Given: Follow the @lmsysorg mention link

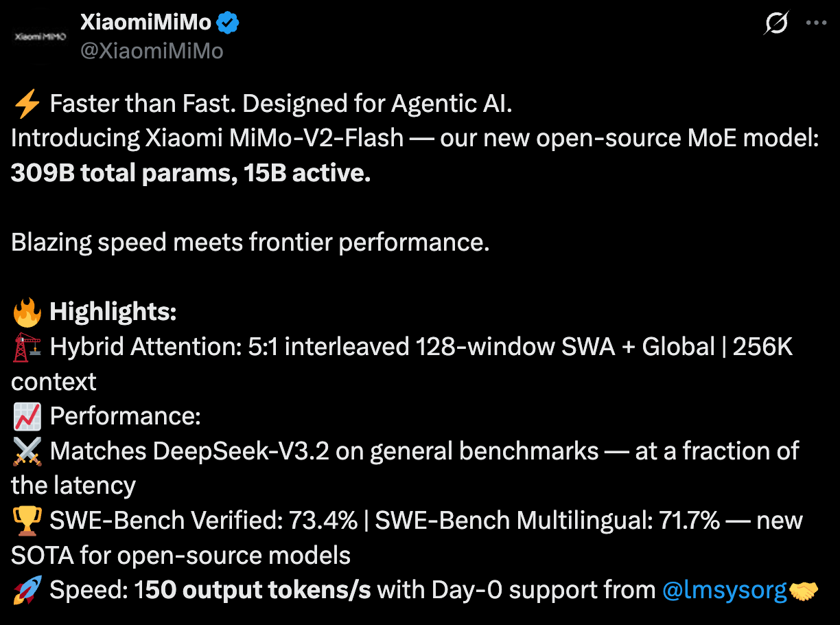Looking at the screenshot, I should tap(724, 591).
